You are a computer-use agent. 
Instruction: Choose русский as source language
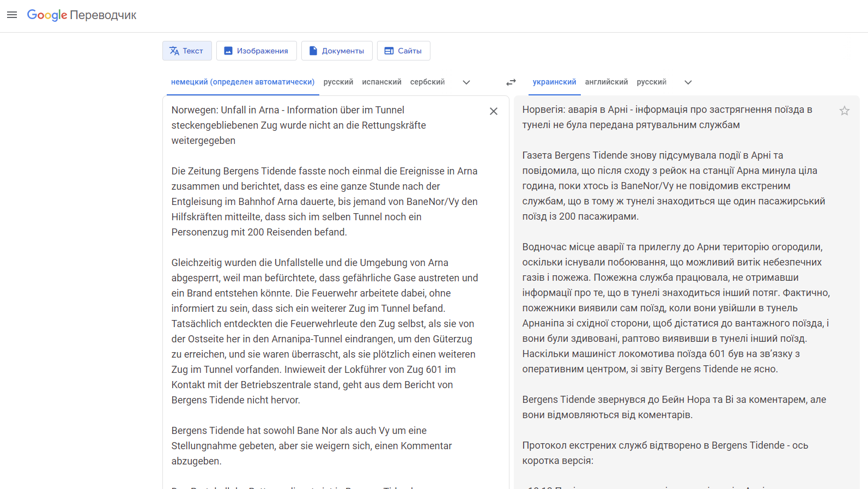coord(338,82)
